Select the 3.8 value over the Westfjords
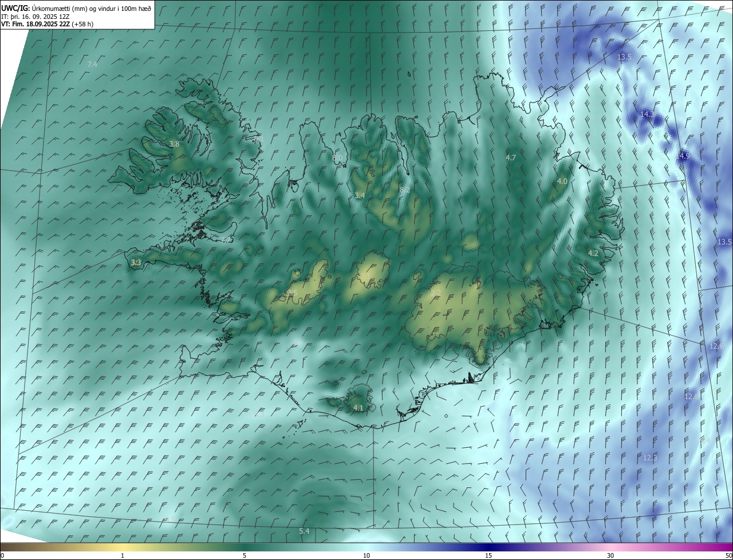 [x=174, y=144]
